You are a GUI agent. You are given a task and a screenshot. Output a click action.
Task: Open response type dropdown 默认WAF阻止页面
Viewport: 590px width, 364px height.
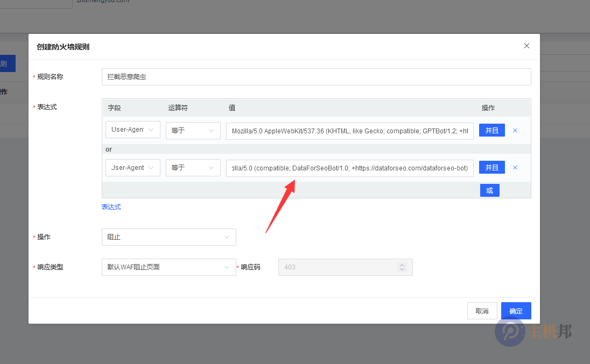(168, 267)
